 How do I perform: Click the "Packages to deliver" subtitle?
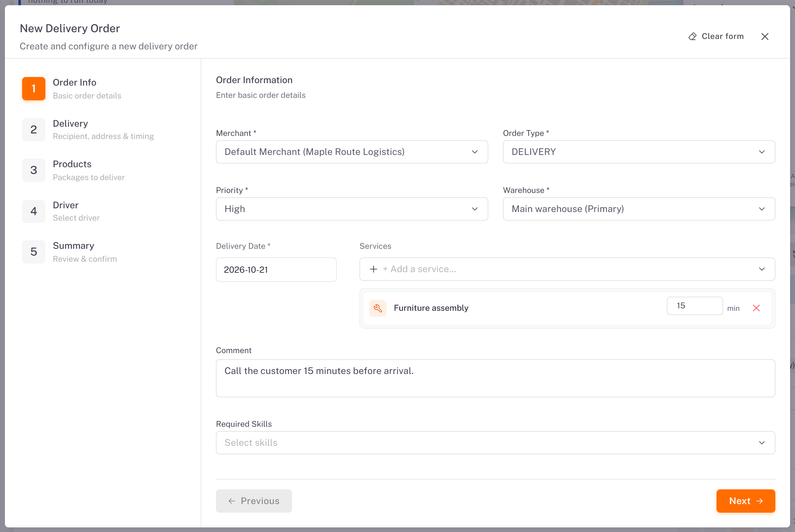point(89,177)
